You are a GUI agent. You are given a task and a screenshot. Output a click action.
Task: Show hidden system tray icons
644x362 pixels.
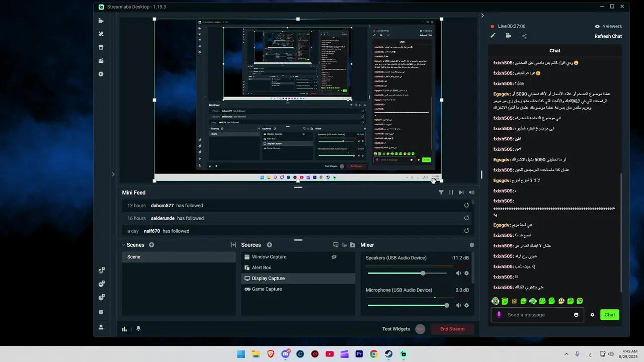[566, 354]
